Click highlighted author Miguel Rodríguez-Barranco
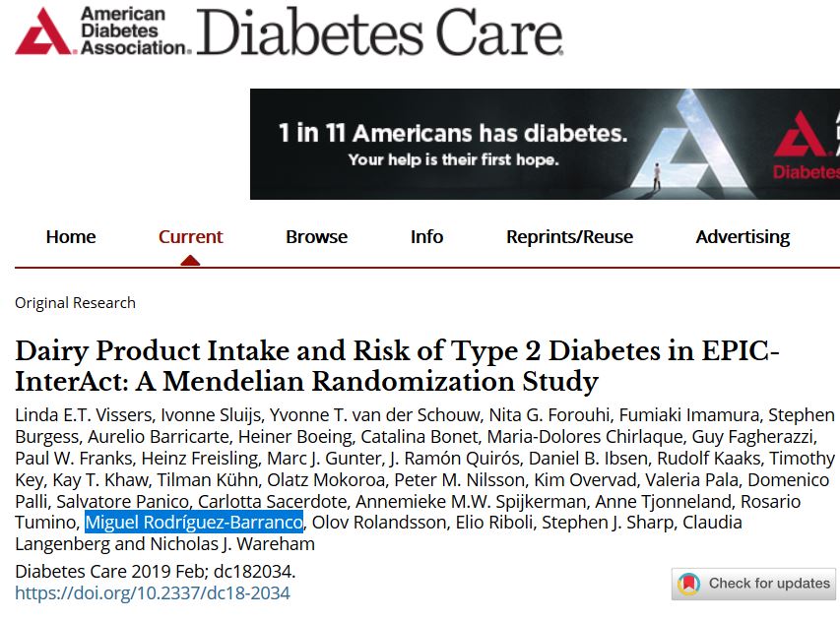The height and width of the screenshot is (621, 840). click(194, 523)
